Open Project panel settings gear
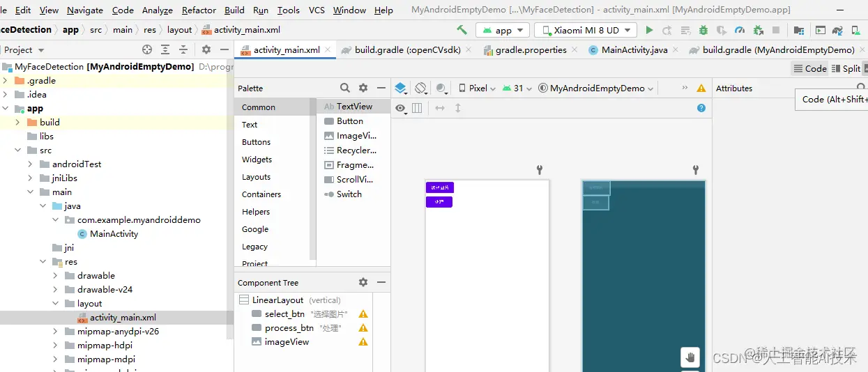868x372 pixels. 206,49
